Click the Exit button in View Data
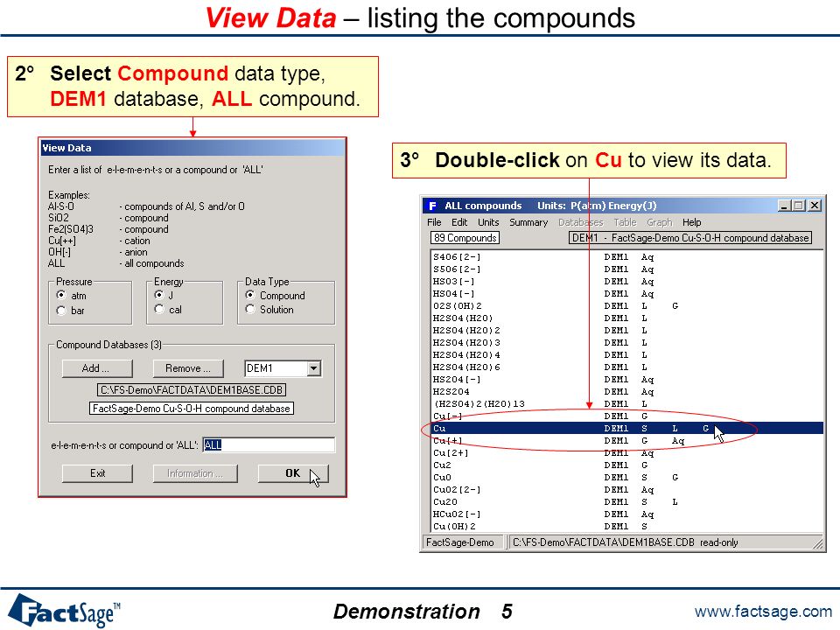 [97, 473]
